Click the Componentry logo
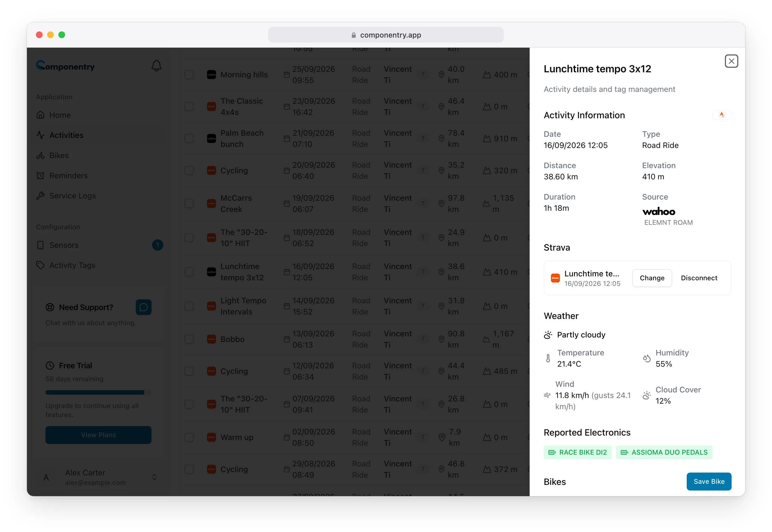The height and width of the screenshot is (532, 772). pyautogui.click(x=65, y=66)
